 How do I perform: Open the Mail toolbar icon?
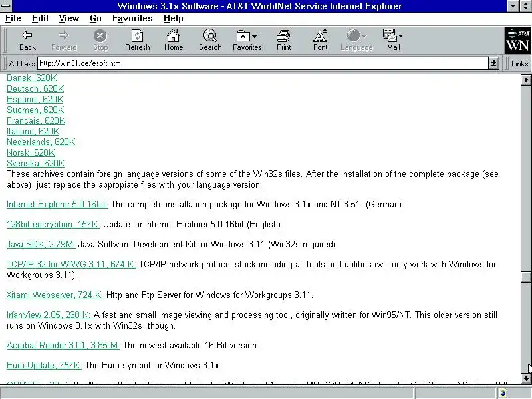click(390, 35)
